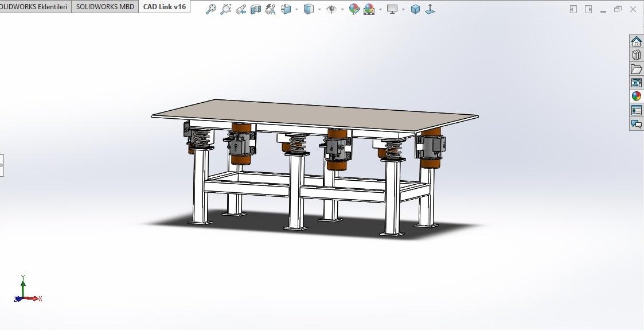The height and width of the screenshot is (330, 644).
Task: Expand the View Orientation dropdown arrow
Action: tap(296, 9)
